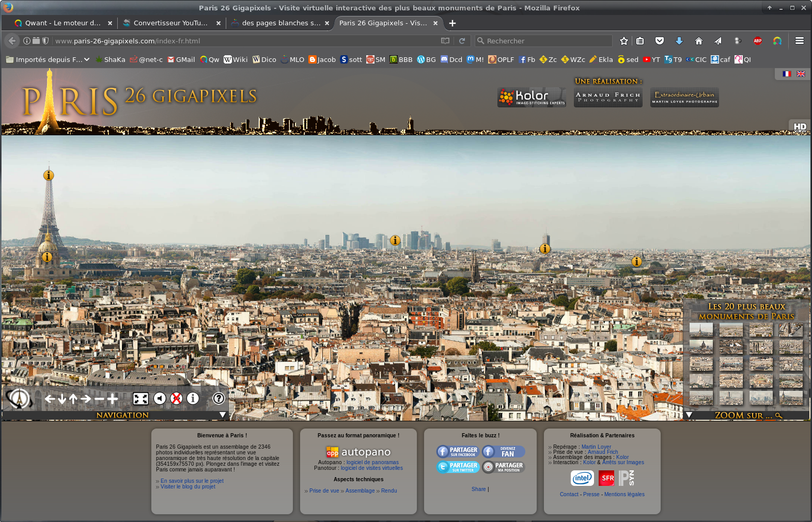Collapse the Navigation panel arrow
The width and height of the screenshot is (812, 522).
(x=223, y=415)
